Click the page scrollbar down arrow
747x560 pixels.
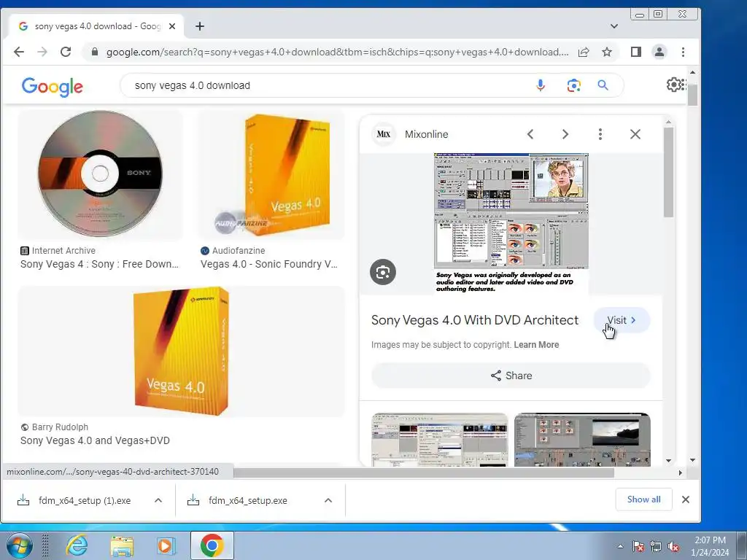(692, 460)
